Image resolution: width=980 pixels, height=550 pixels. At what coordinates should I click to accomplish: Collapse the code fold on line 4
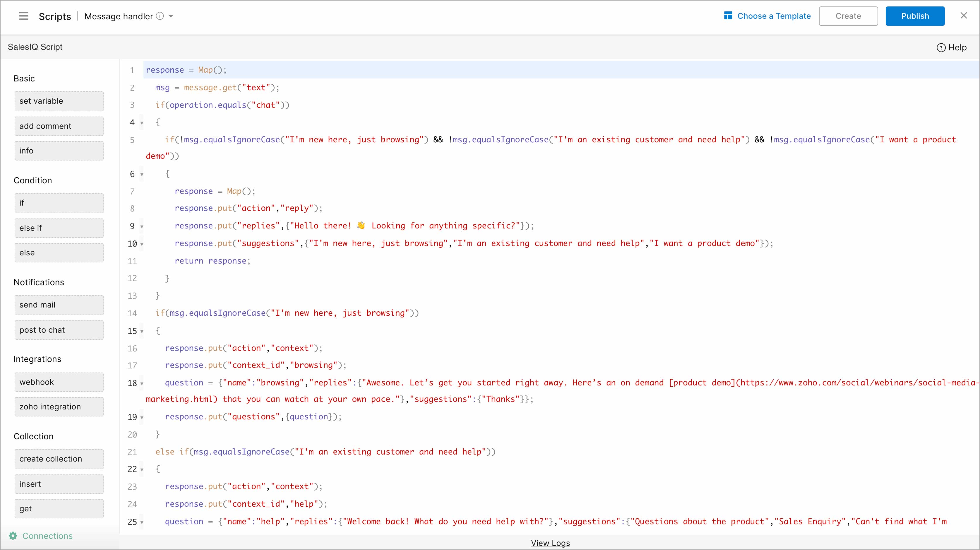(x=141, y=123)
